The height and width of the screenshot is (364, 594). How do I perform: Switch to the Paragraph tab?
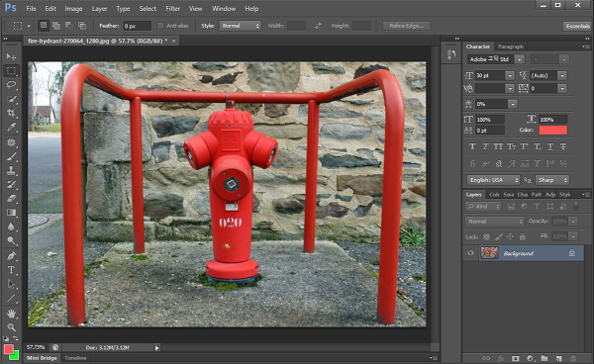[x=511, y=46]
